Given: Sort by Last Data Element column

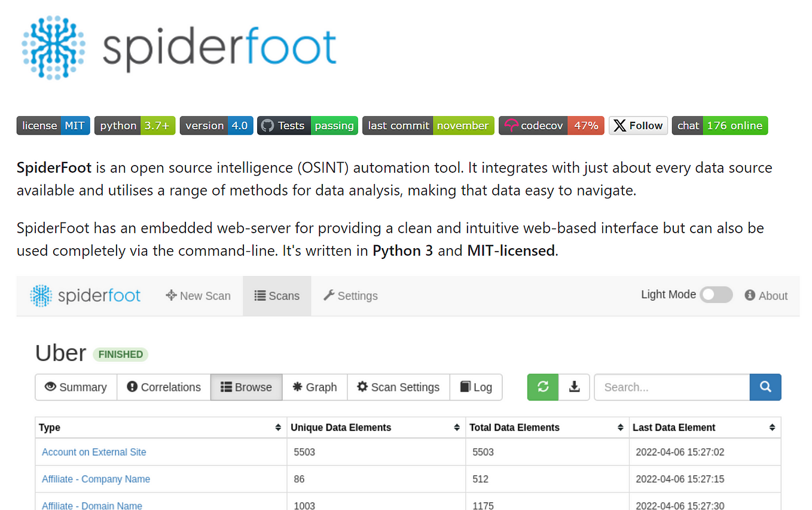Looking at the screenshot, I should (x=772, y=427).
